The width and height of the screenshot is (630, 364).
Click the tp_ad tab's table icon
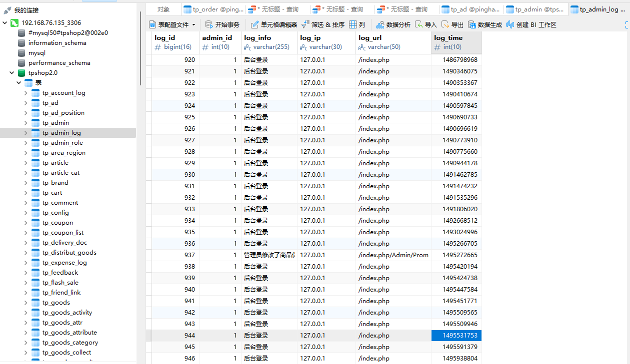(445, 9)
